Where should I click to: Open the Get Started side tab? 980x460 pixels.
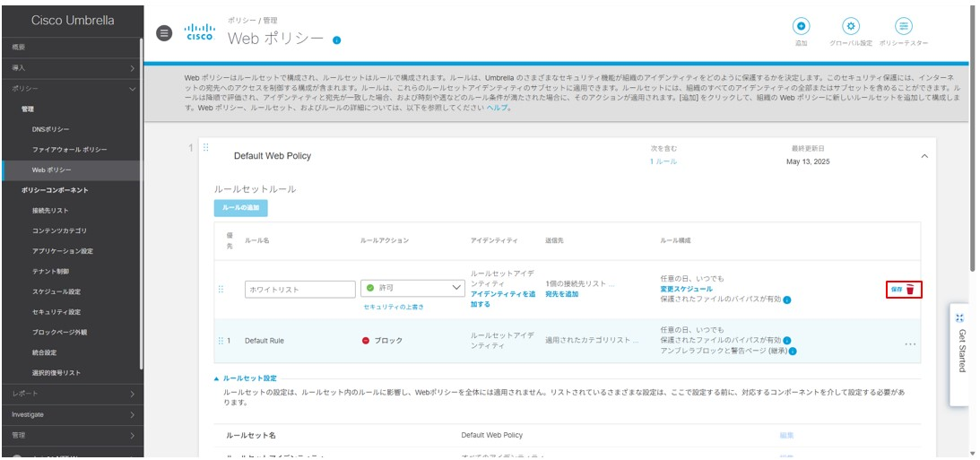962,354
